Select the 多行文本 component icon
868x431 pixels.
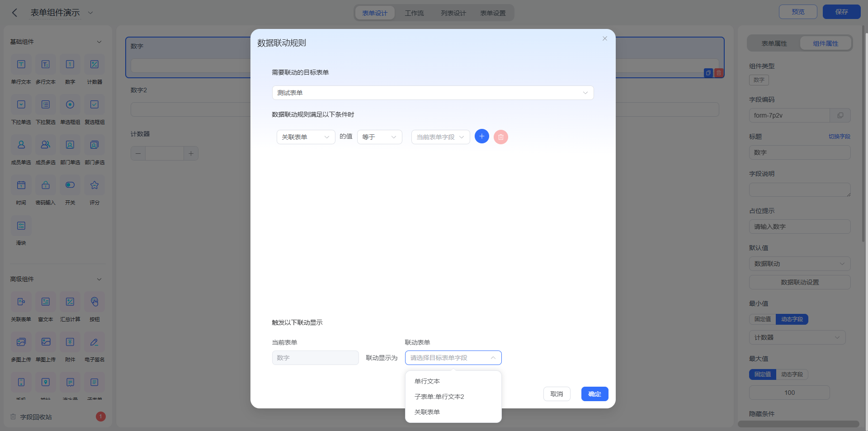click(46, 64)
